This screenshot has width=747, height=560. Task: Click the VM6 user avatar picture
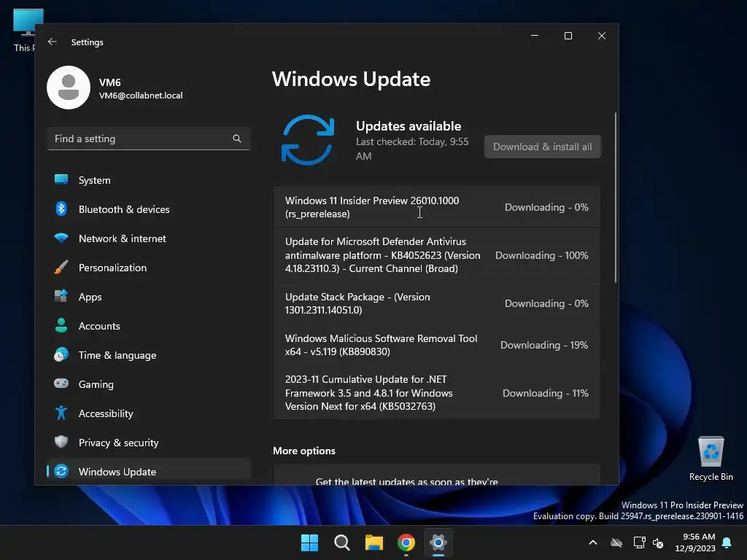tap(69, 87)
